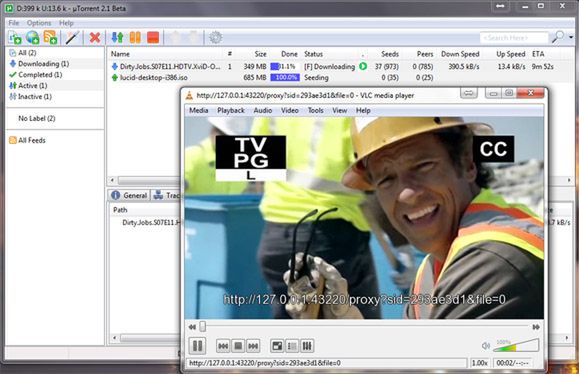Open VLC Audio menu

[263, 110]
